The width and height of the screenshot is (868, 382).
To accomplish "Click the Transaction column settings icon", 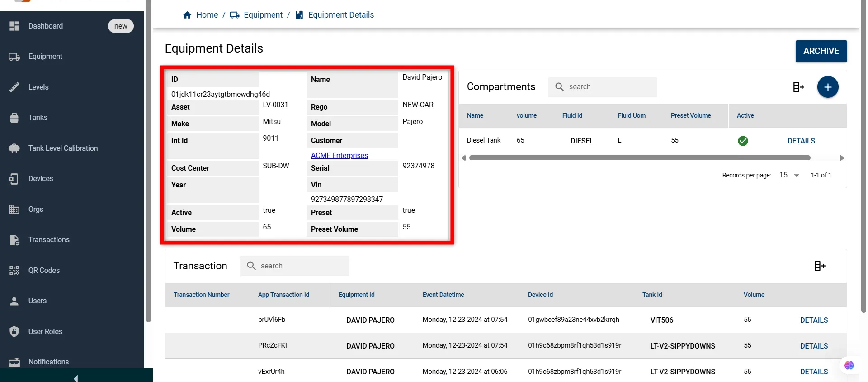I will 820,266.
